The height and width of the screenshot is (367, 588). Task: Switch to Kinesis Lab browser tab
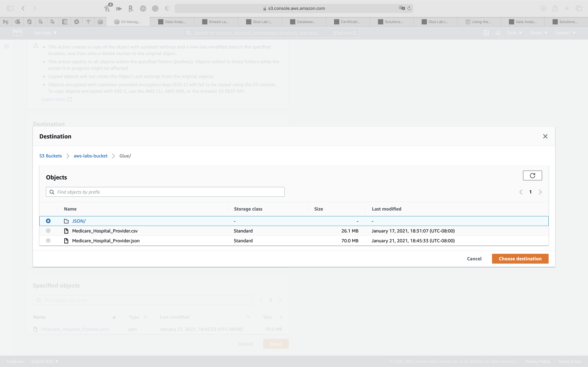click(216, 22)
